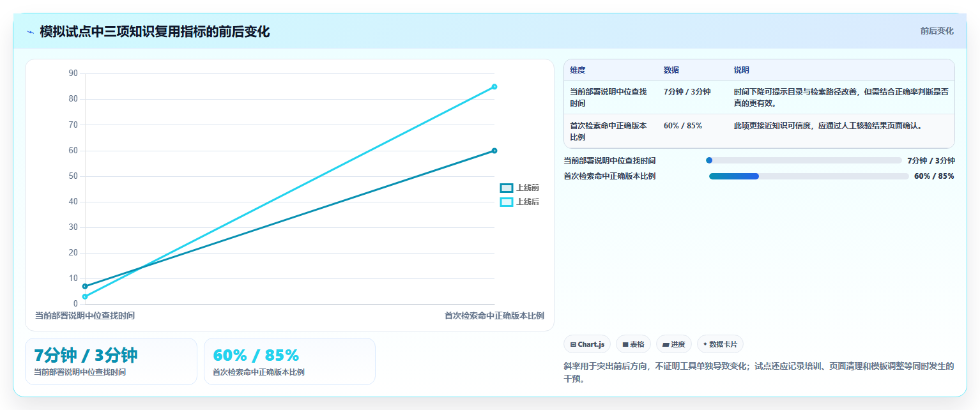Click the 上线后 legend color box

click(506, 202)
